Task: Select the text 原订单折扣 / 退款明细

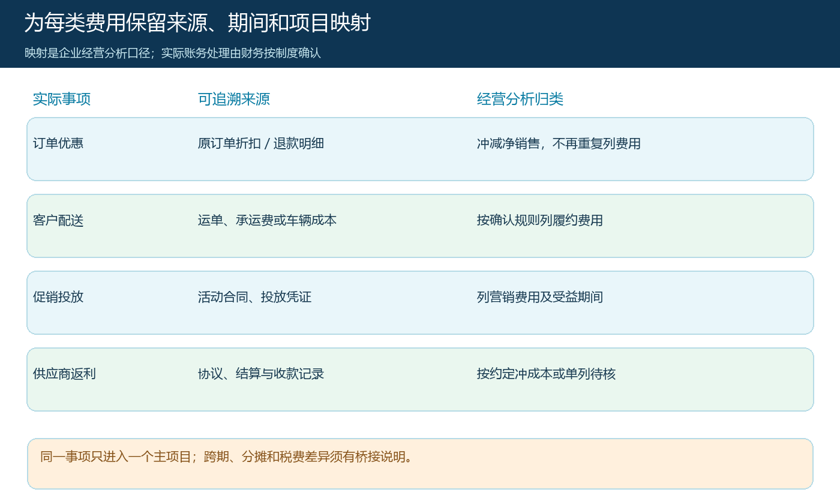Action: [261, 143]
